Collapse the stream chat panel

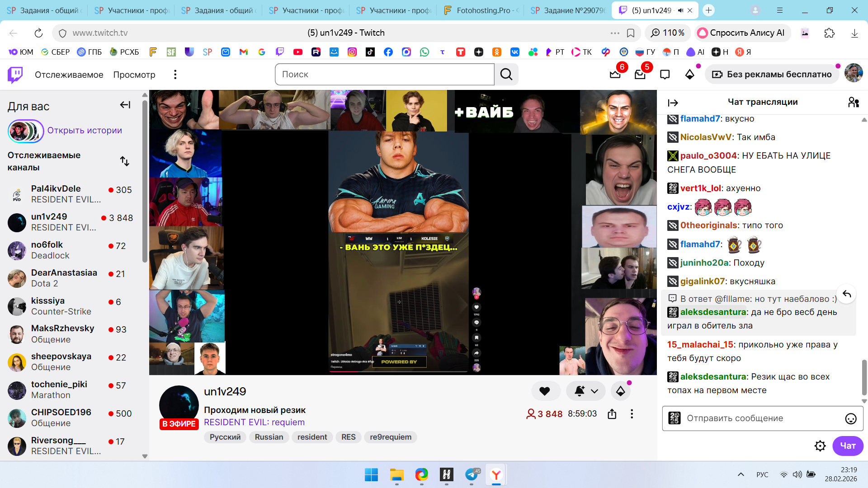(673, 103)
